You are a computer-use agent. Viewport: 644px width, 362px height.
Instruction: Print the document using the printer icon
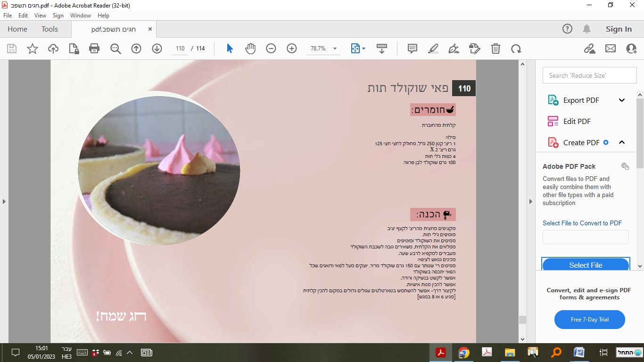click(94, 49)
